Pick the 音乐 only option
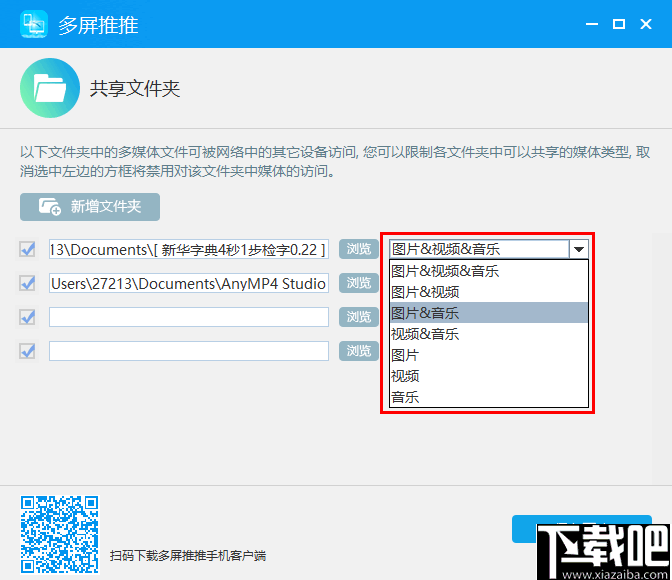Screen dimensions: 672x580 [489, 397]
